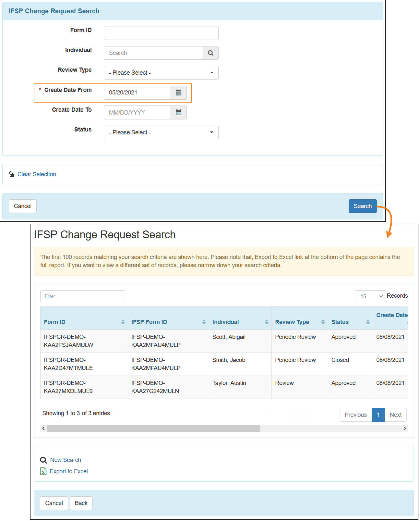Click individual Smith, Jacob
This screenshot has width=420, height=521.
(x=229, y=360)
